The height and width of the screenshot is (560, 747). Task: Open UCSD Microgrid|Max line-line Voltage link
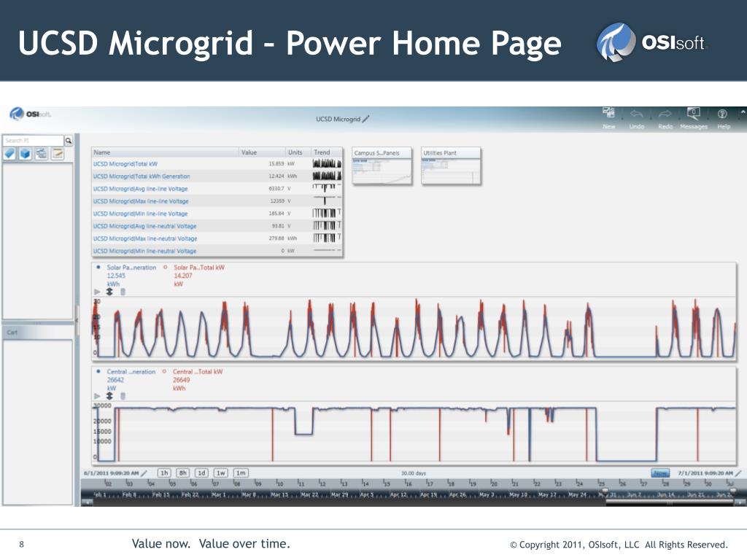tap(141, 201)
